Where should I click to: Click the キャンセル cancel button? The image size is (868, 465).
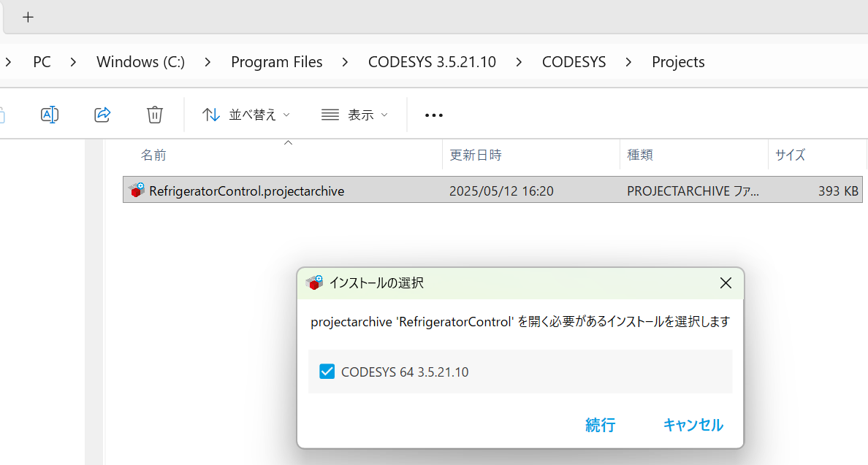(x=693, y=425)
